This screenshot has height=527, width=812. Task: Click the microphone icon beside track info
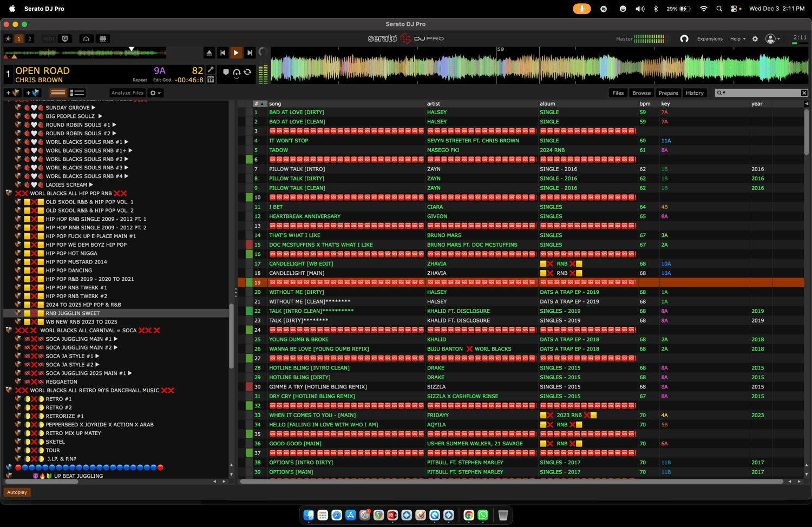[211, 70]
